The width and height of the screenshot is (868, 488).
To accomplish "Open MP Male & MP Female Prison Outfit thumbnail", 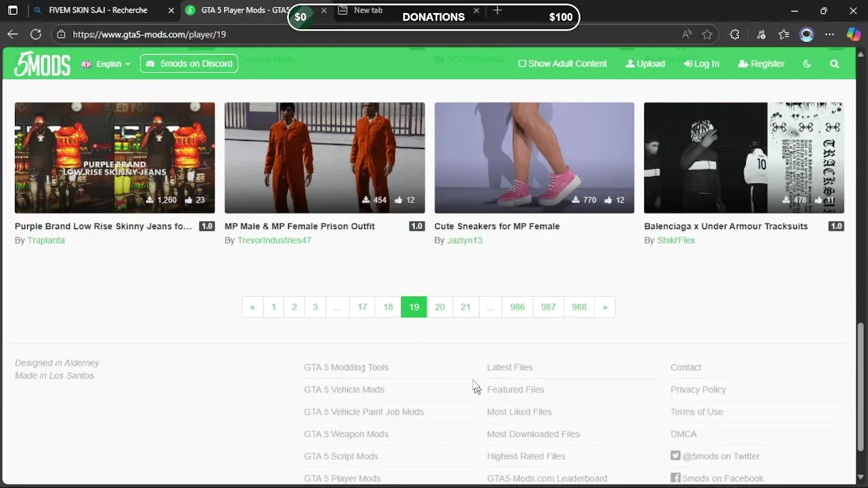I will click(x=325, y=158).
